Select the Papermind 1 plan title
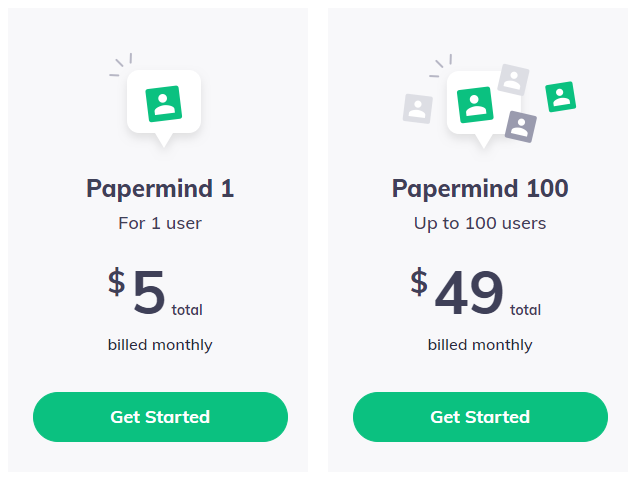643x479 pixels. 160,189
